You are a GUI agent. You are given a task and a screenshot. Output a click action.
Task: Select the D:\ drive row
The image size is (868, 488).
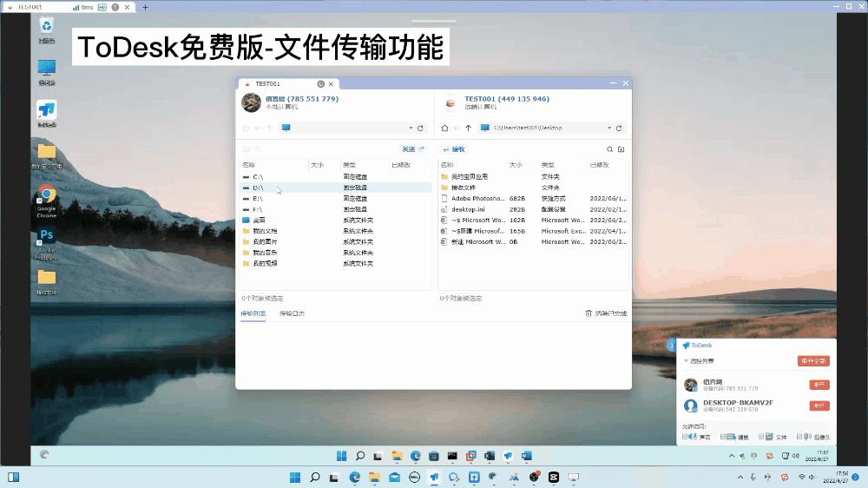[335, 188]
